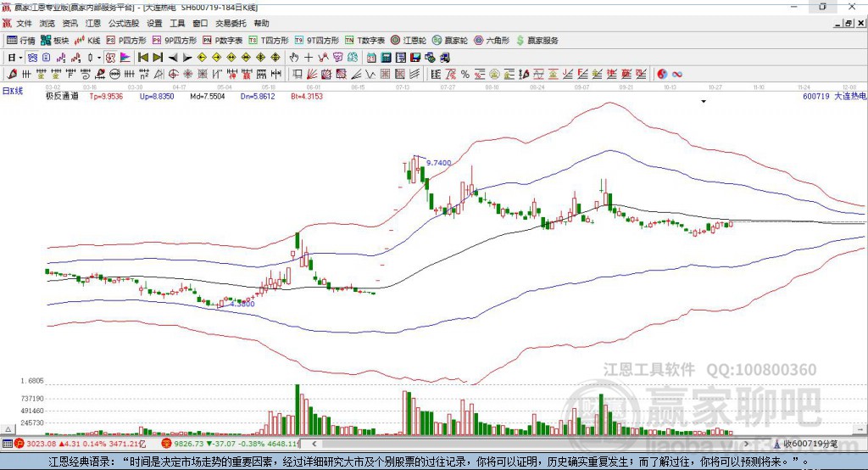Open the 六角形 hexagon tool
Viewport: 868px width, 470px height.
(x=492, y=41)
